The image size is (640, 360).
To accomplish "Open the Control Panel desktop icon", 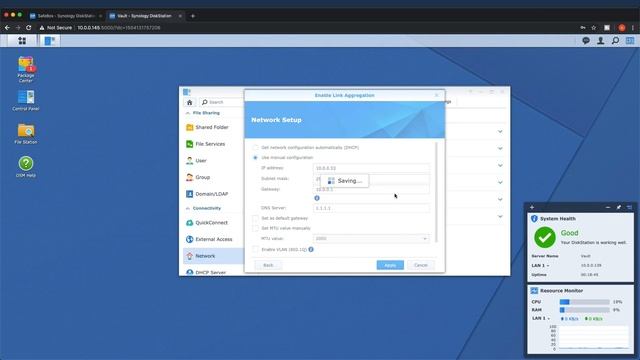I will point(26,100).
